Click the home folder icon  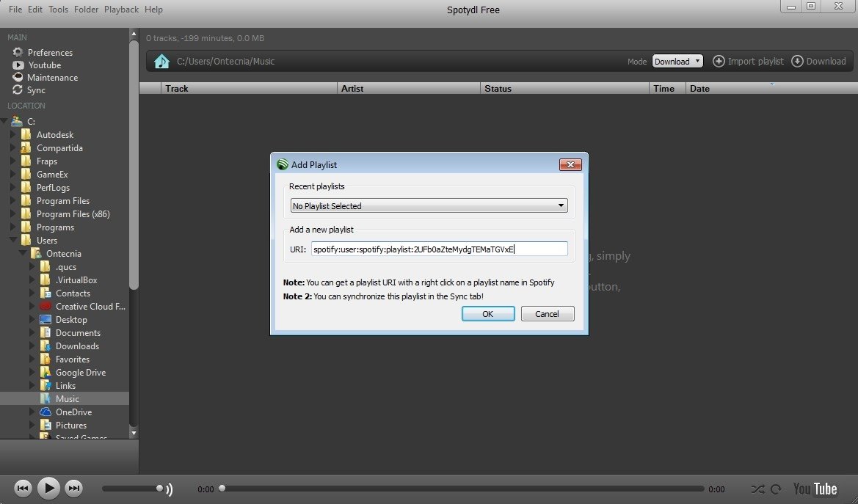point(161,61)
